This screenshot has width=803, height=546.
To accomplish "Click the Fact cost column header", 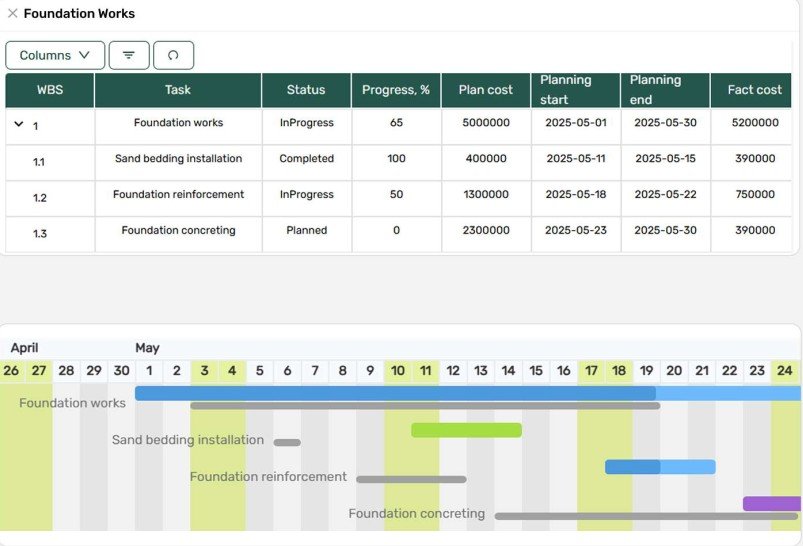I will tap(751, 90).
